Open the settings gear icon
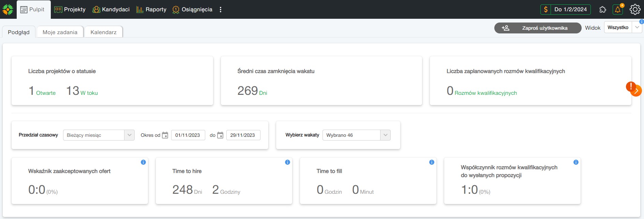 tap(635, 10)
